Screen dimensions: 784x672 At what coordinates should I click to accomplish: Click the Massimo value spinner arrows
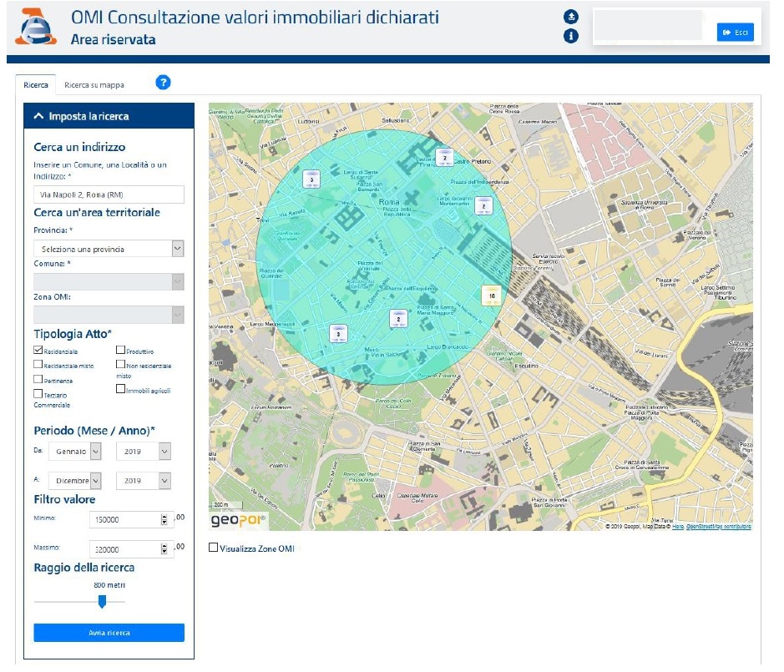(x=164, y=549)
